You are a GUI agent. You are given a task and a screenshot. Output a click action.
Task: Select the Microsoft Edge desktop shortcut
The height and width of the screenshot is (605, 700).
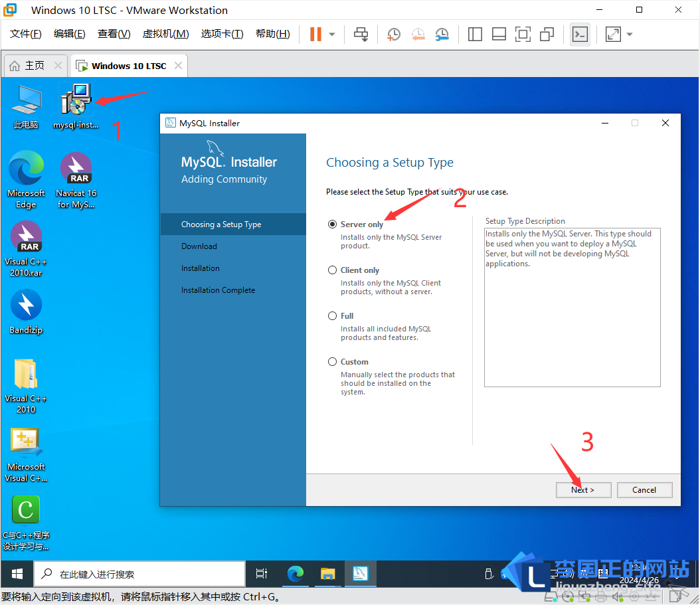point(26,180)
